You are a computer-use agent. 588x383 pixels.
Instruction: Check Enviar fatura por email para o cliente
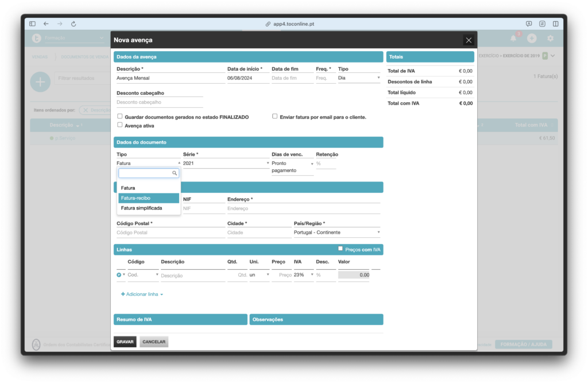click(x=275, y=117)
